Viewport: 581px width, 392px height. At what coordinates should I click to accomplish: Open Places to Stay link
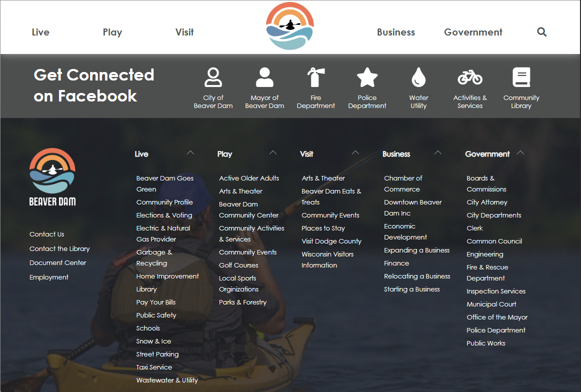pyautogui.click(x=323, y=228)
